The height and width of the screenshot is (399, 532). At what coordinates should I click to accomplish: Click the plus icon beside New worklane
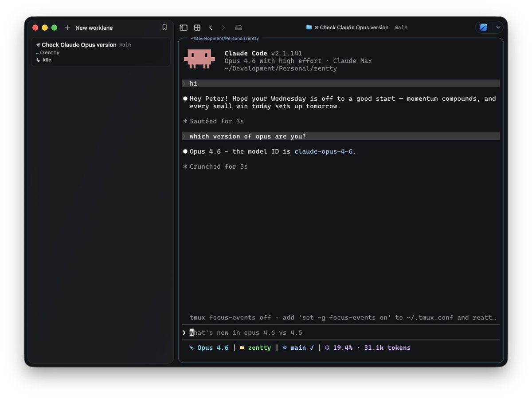click(x=67, y=28)
